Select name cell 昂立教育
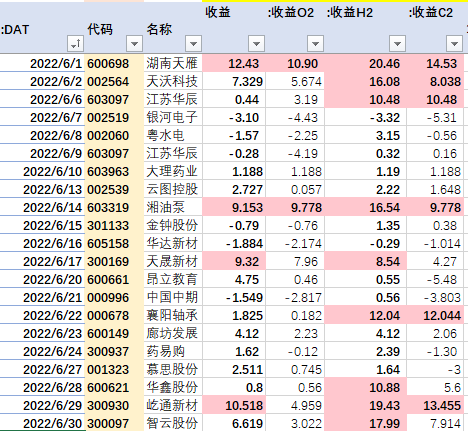 coord(173,279)
